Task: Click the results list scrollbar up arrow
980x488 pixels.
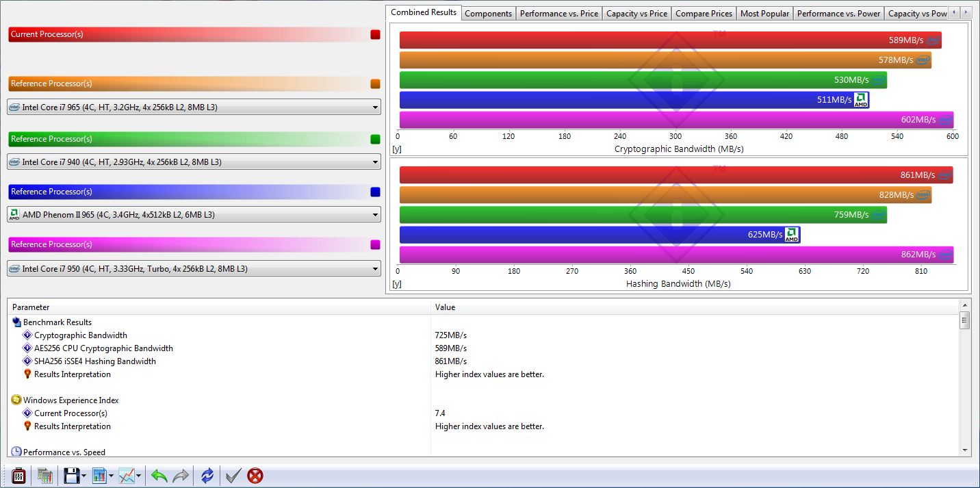Action: click(x=965, y=305)
